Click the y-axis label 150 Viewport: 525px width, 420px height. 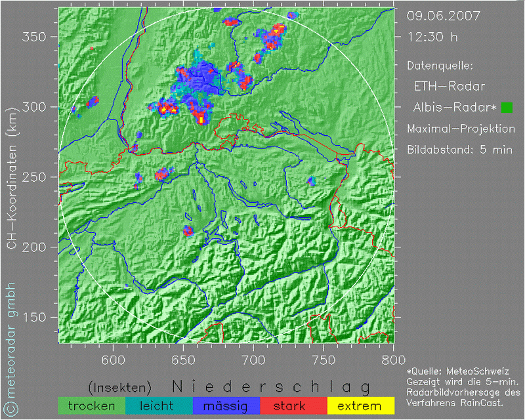[x=34, y=317]
